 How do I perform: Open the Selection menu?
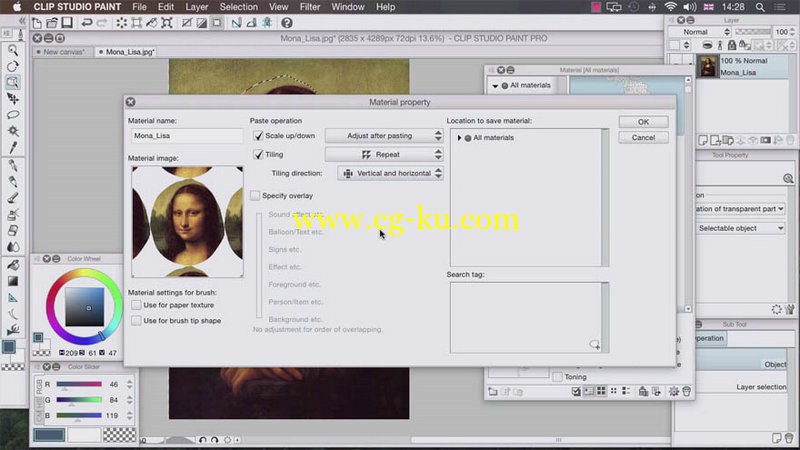(238, 7)
